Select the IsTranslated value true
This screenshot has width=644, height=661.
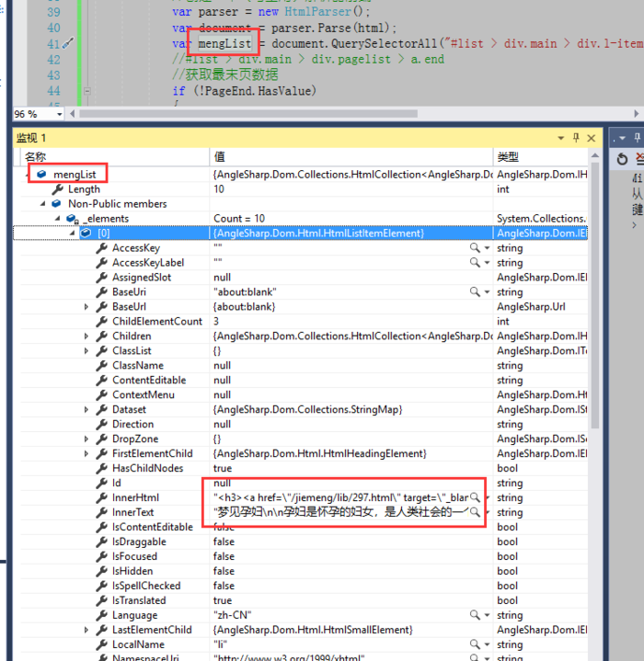[223, 600]
